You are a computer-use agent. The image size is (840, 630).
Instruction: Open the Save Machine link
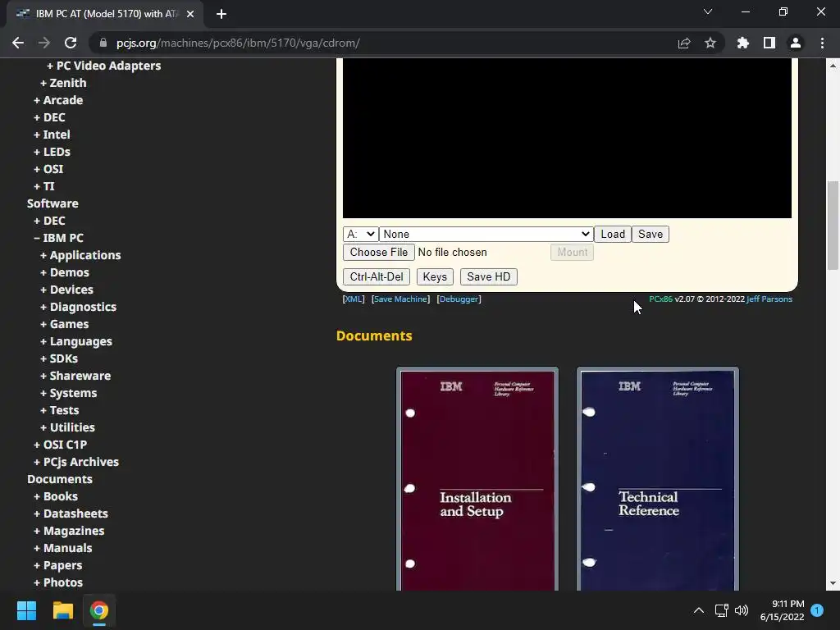coord(400,299)
